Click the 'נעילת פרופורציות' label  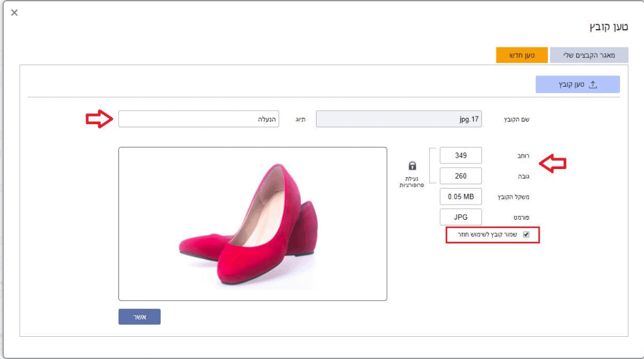[x=412, y=182]
